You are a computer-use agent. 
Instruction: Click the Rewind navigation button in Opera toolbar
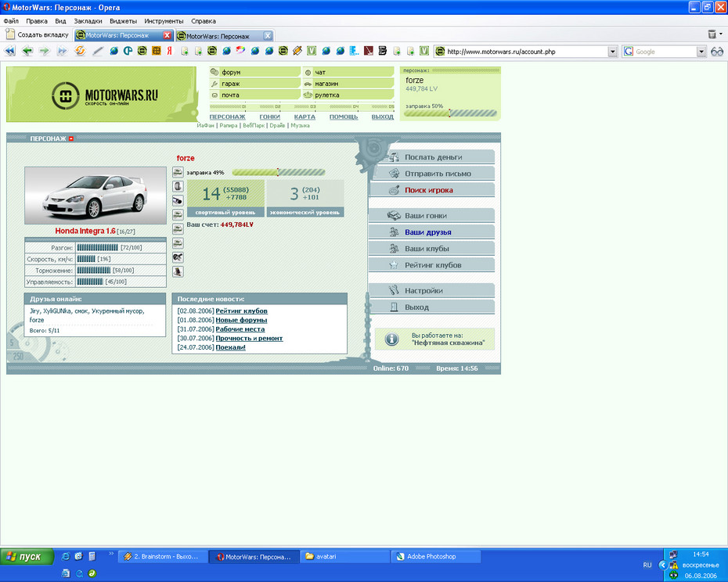click(9, 51)
